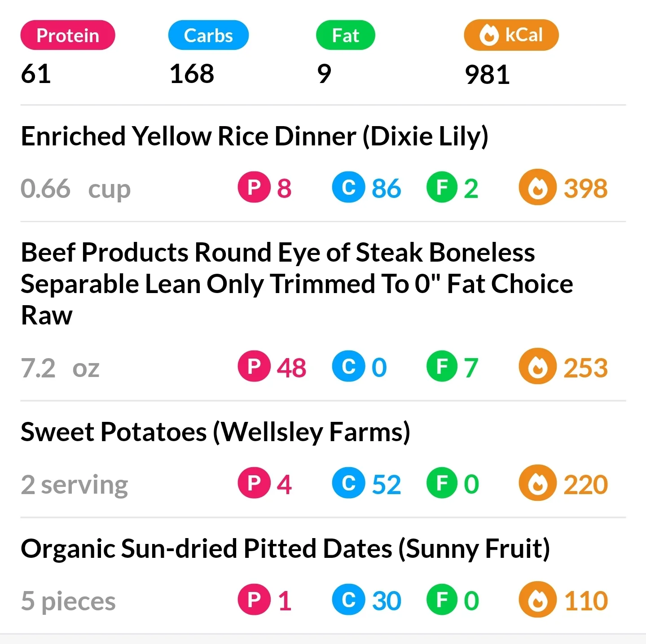Viewport: 646px width, 644px height.
Task: Click the protein P icon for Sweet Potatoes
Action: (x=254, y=483)
